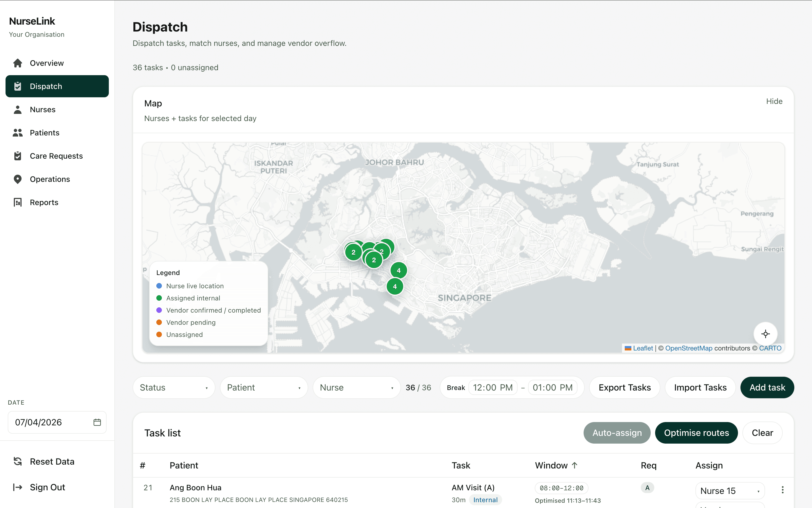The width and height of the screenshot is (812, 508).
Task: Click the 08:00–12:00 window badge
Action: pyautogui.click(x=561, y=488)
